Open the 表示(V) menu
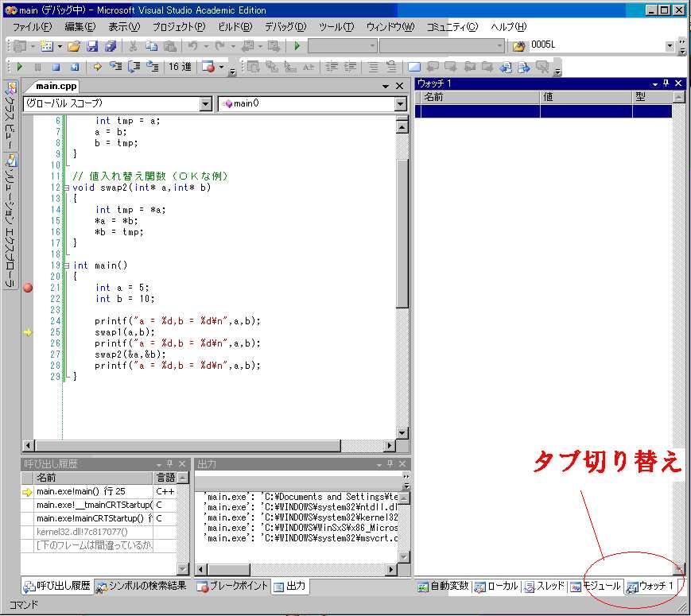Screen dimensions: 691x616 point(124,27)
